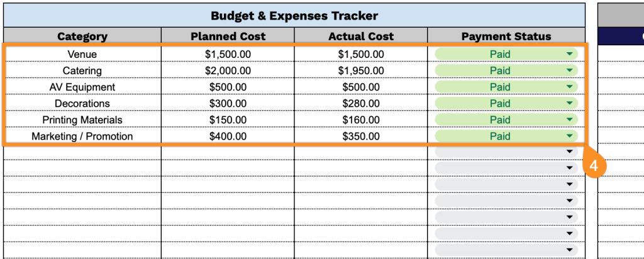Click the Decorations actual cost $280.00 cell
Image resolution: width=644 pixels, height=259 pixels.
pyautogui.click(x=361, y=103)
